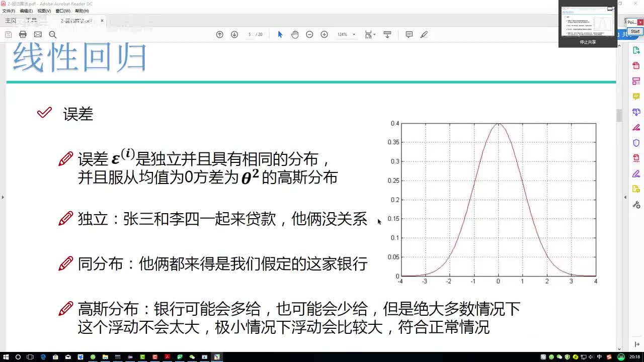Send file by email envelope icon
The image size is (644, 362).
(x=38, y=34)
